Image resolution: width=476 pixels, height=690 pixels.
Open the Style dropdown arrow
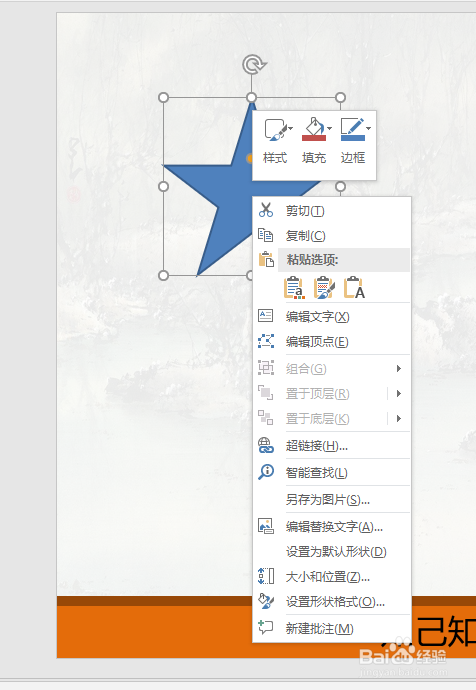(x=290, y=128)
